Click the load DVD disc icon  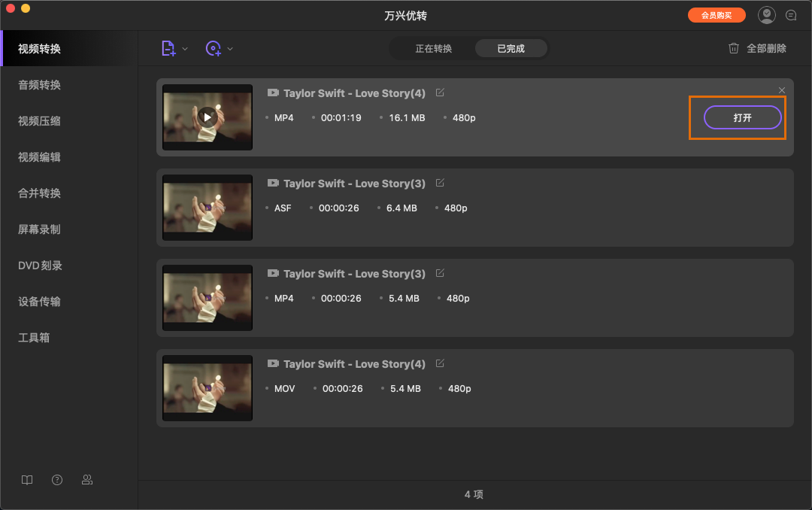coord(213,49)
